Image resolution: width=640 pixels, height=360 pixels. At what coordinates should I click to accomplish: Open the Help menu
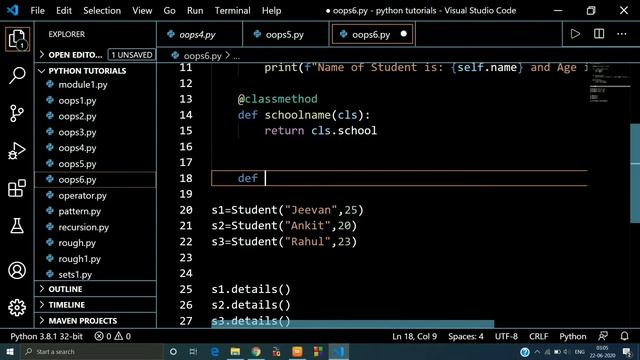coord(271,11)
